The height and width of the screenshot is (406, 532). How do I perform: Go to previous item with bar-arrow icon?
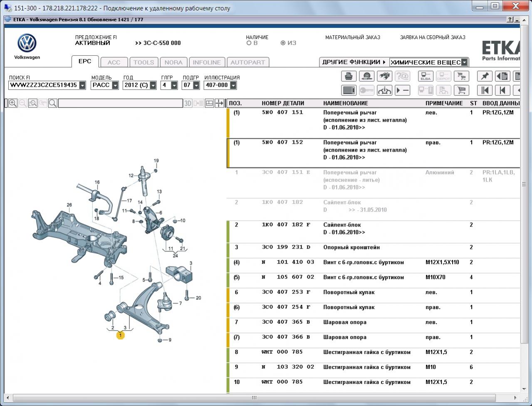[502, 90]
